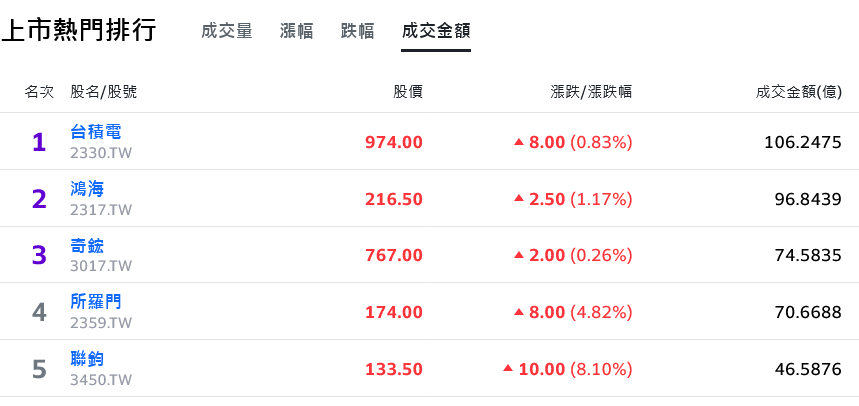Image resolution: width=859 pixels, height=406 pixels.
Task: Switch to the 漲幅 tab
Action: [x=296, y=31]
